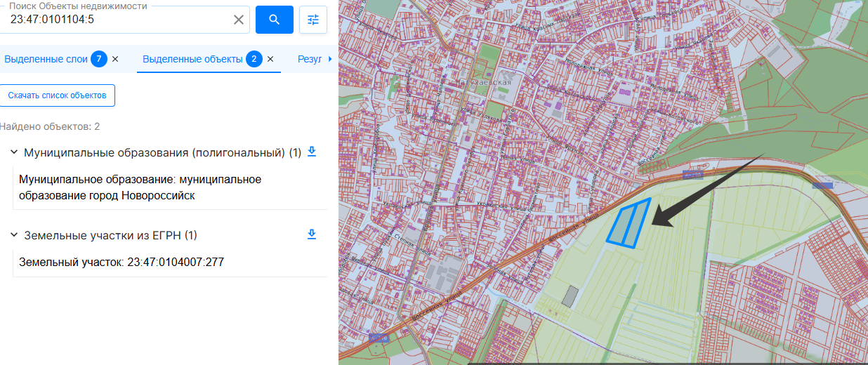Screen dimensions: 868x365
Task: Collapse the Муниципальные образования group
Action: click(13, 152)
